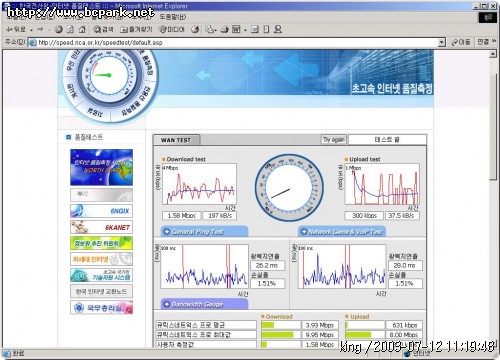
Task: Refresh the page using the toolbar icon
Action: (x=70, y=30)
